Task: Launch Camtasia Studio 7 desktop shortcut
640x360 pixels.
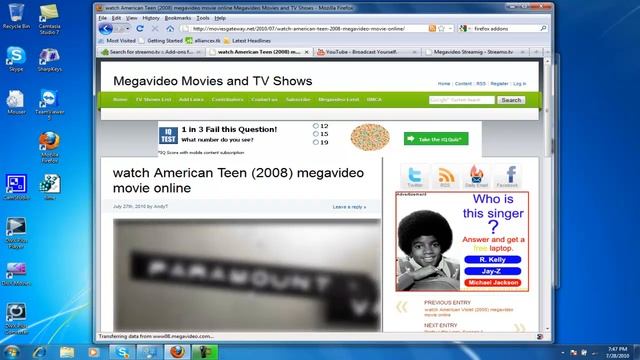Action: (x=49, y=18)
